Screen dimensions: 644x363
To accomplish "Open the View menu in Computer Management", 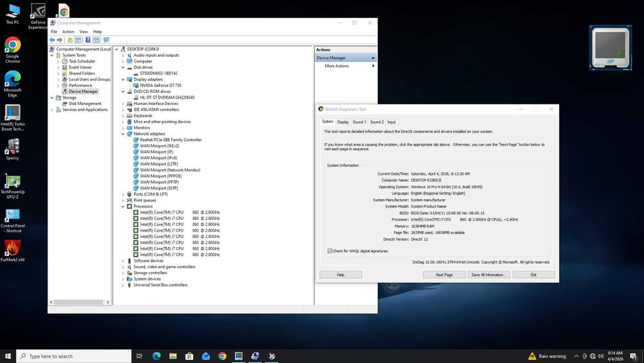I will coord(83,32).
